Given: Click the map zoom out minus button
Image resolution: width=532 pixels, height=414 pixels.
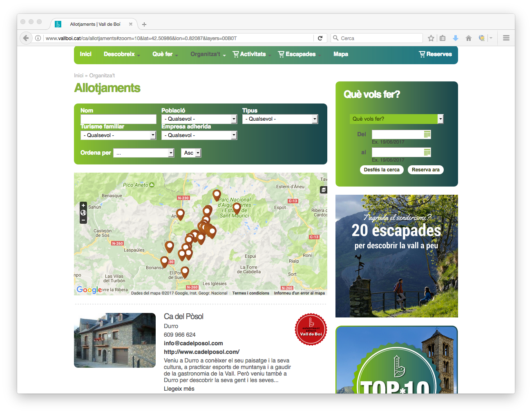Looking at the screenshot, I should [x=83, y=220].
